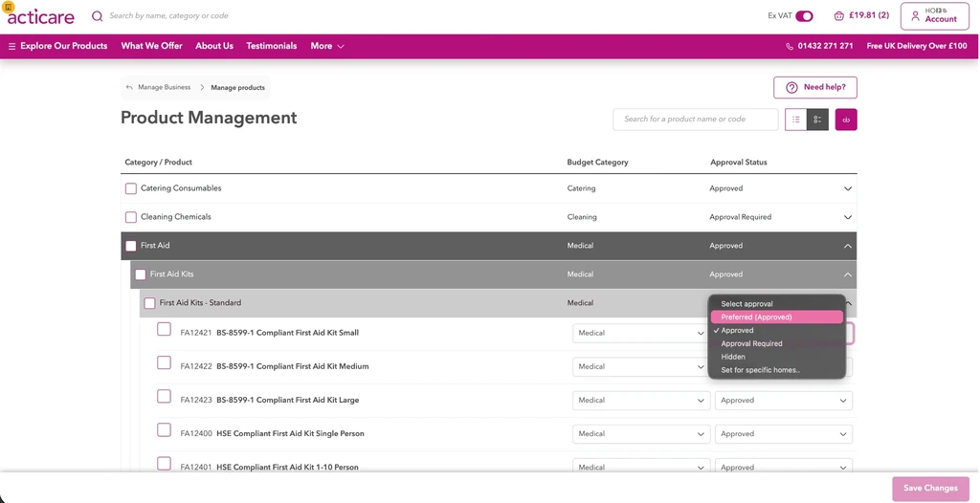Screen dimensions: 980x503
Task: Click Free UK Delivery Over £100 text
Action: (917, 46)
